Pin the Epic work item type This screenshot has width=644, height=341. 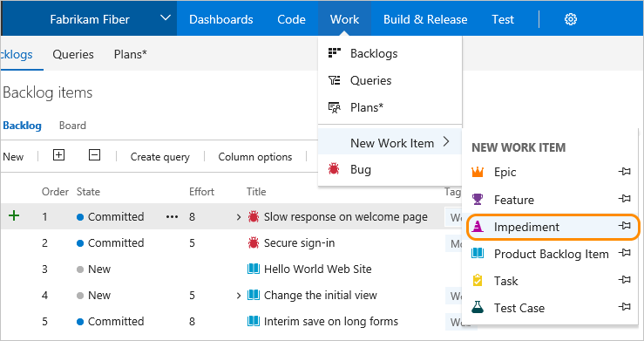pyautogui.click(x=624, y=172)
